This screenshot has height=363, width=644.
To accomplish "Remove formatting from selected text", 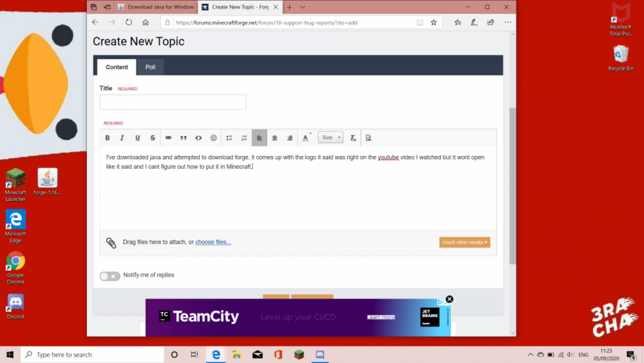I will pos(353,138).
